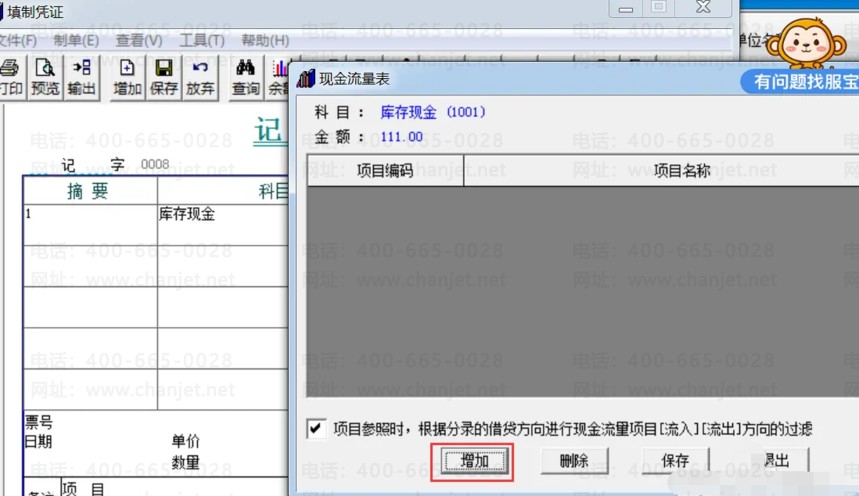859x496 pixels.
Task: Click the Output (输出) toolbar icon
Action: [x=81, y=77]
